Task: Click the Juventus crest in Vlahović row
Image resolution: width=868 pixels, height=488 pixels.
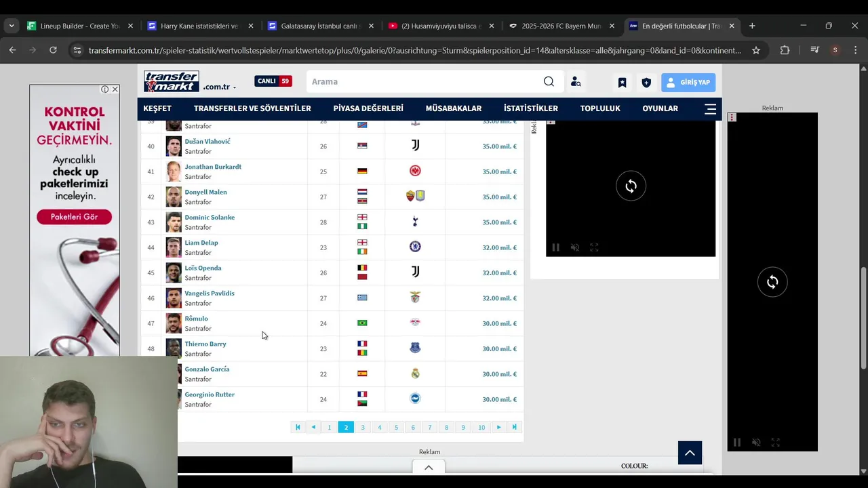Action: 415,145
